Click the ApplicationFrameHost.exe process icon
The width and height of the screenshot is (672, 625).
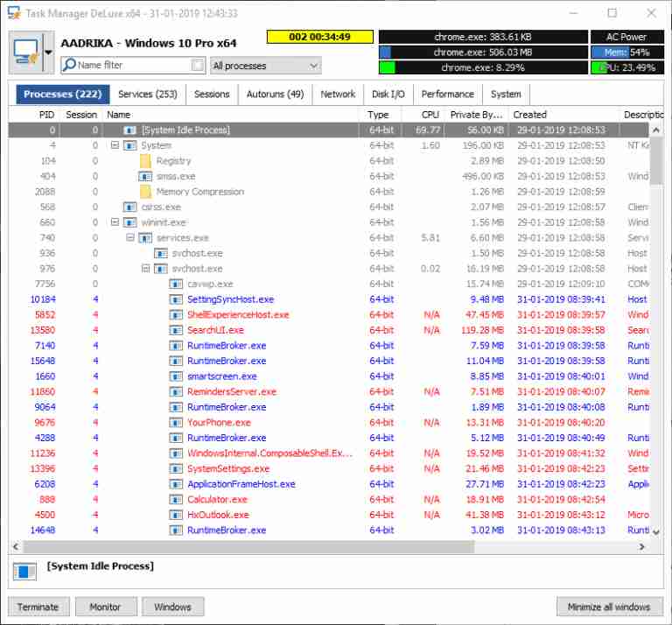click(176, 484)
